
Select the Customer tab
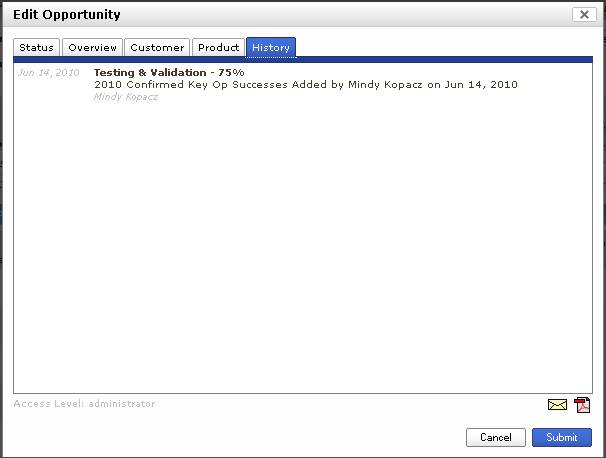157,47
